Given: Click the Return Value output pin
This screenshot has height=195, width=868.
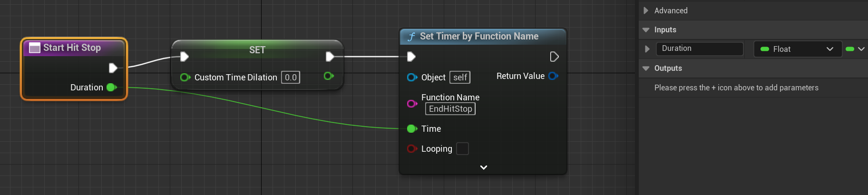Looking at the screenshot, I should (x=553, y=76).
